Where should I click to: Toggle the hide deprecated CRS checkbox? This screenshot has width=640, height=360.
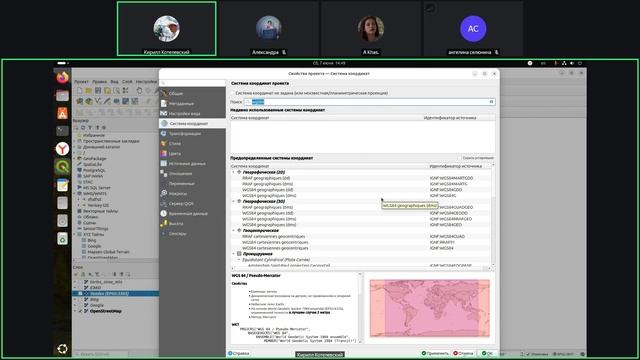(460, 158)
